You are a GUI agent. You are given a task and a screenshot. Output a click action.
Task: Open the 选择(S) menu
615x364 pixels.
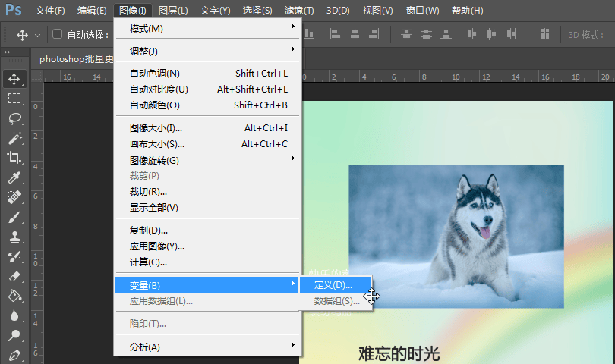[257, 11]
